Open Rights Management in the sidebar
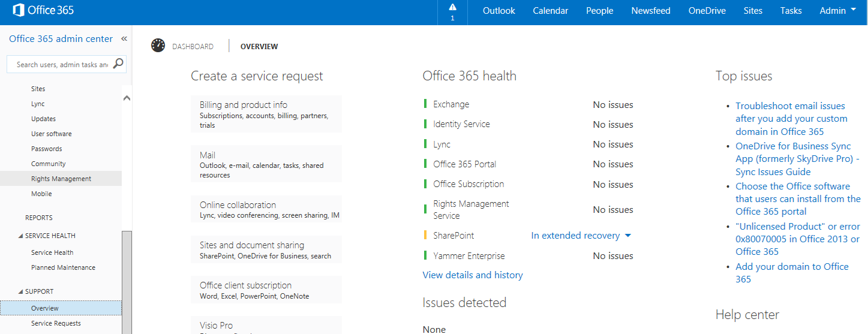The image size is (868, 334). pos(61,179)
